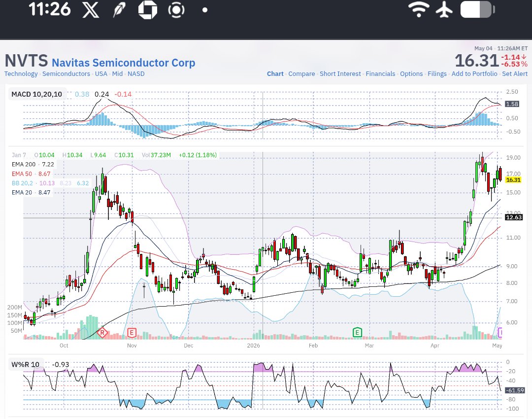Click the 1.58 MACD value label
The width and height of the screenshot is (532, 419).
click(x=512, y=104)
